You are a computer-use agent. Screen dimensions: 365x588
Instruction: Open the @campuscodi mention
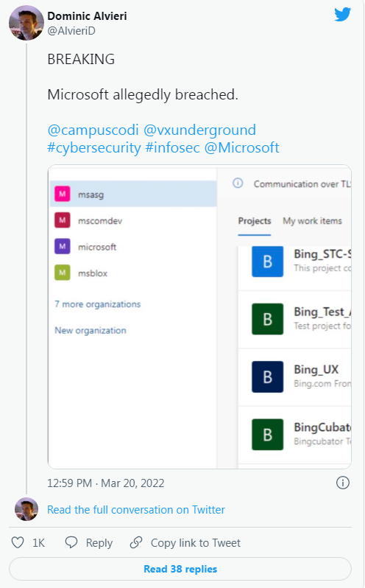coord(93,130)
